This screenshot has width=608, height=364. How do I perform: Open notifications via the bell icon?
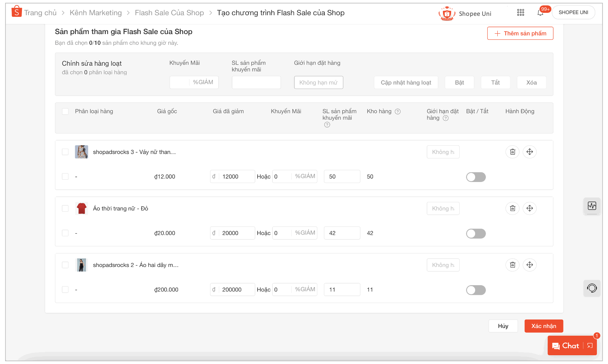tap(540, 12)
